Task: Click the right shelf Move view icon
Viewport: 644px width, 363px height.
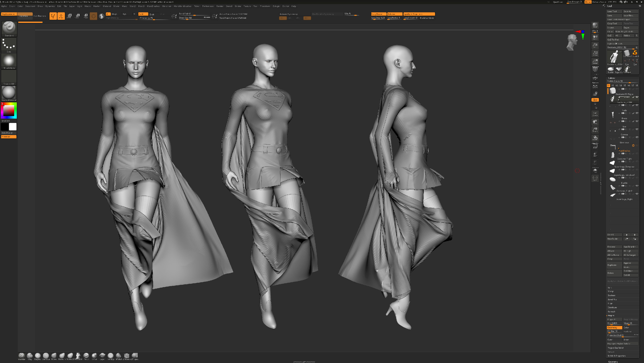Action: point(595,122)
